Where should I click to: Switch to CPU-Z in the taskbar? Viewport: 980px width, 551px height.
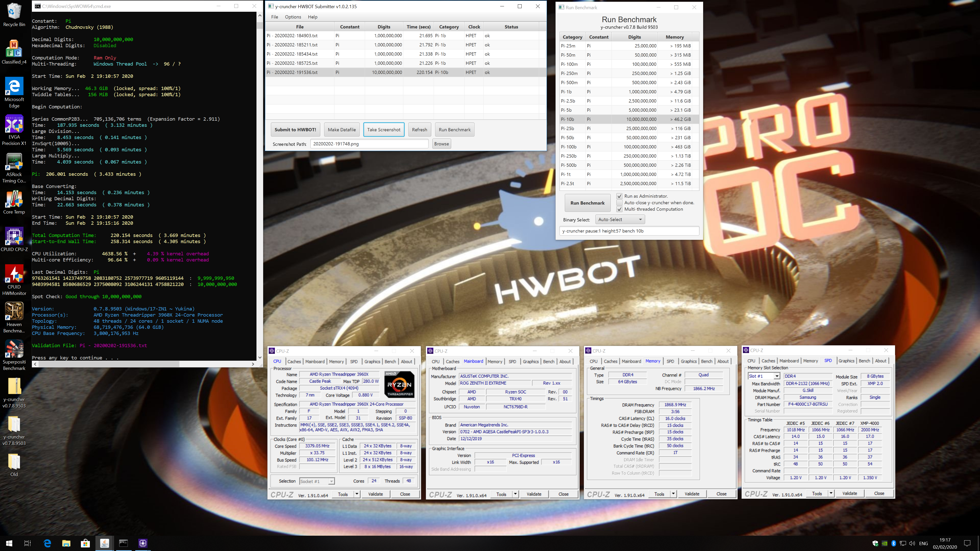pyautogui.click(x=143, y=543)
